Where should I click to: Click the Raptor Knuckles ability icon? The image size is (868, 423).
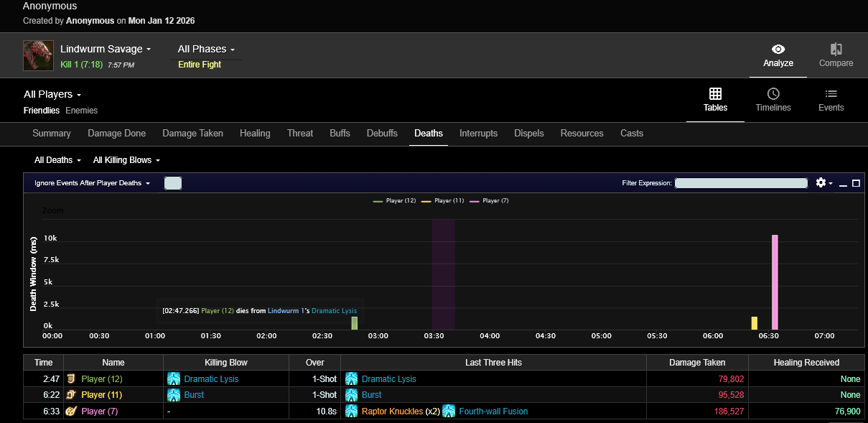351,412
